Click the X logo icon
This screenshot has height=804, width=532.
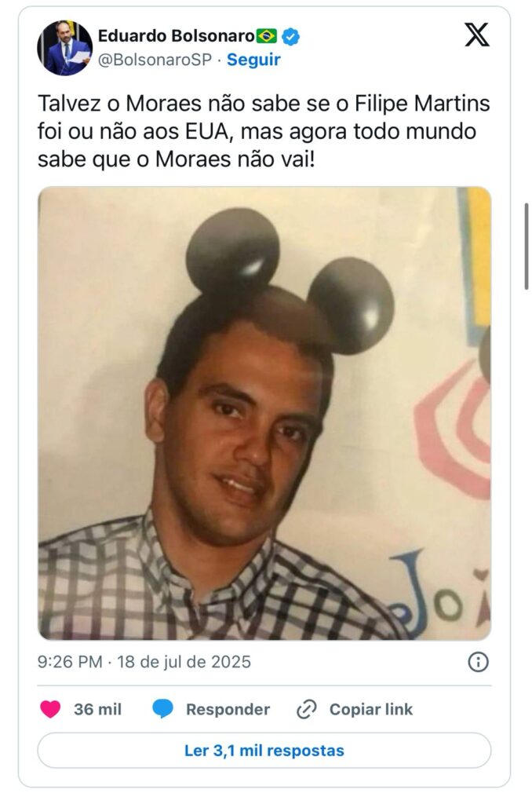(x=476, y=35)
